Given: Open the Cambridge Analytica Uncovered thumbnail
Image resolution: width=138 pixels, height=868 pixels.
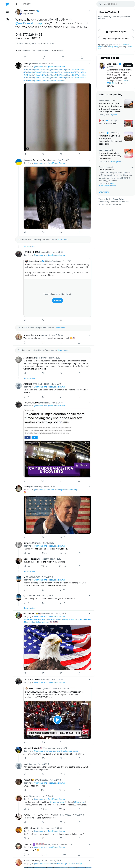Looking at the screenshot, I should click(x=57, y=459).
